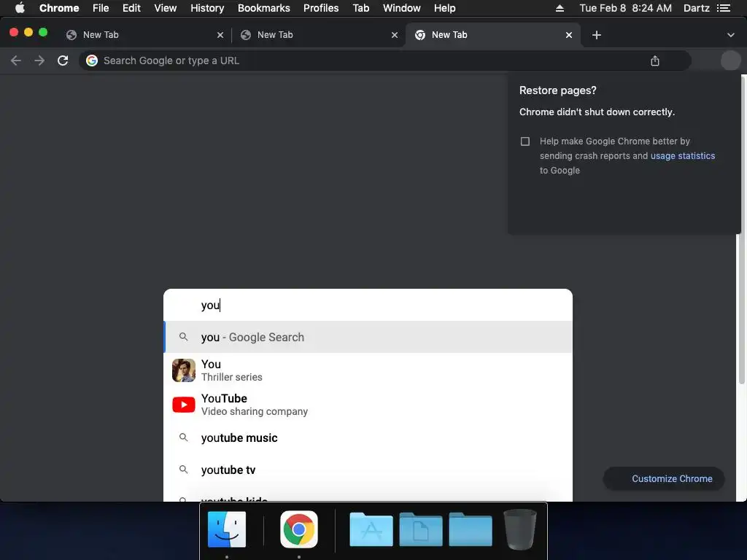
Task: Click the back navigation arrow
Action: tap(16, 61)
